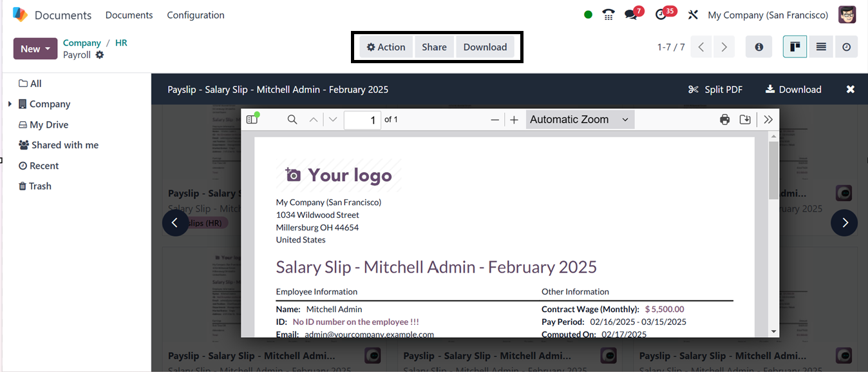Open the Configuration menu

(196, 15)
